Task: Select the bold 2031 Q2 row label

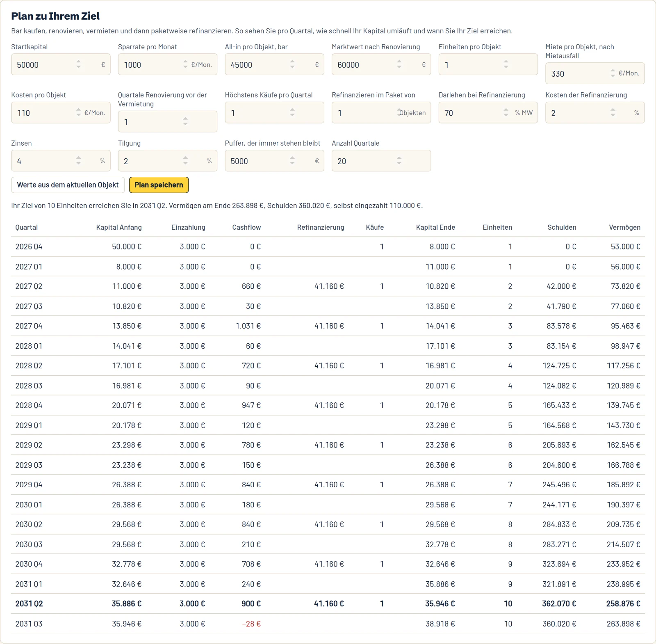Action: click(29, 604)
